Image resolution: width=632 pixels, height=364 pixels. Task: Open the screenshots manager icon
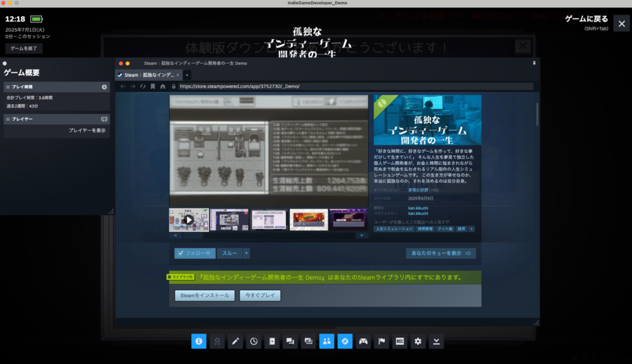(308, 342)
